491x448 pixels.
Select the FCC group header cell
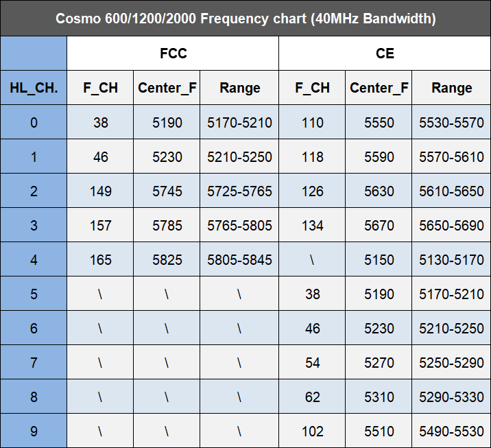173,54
